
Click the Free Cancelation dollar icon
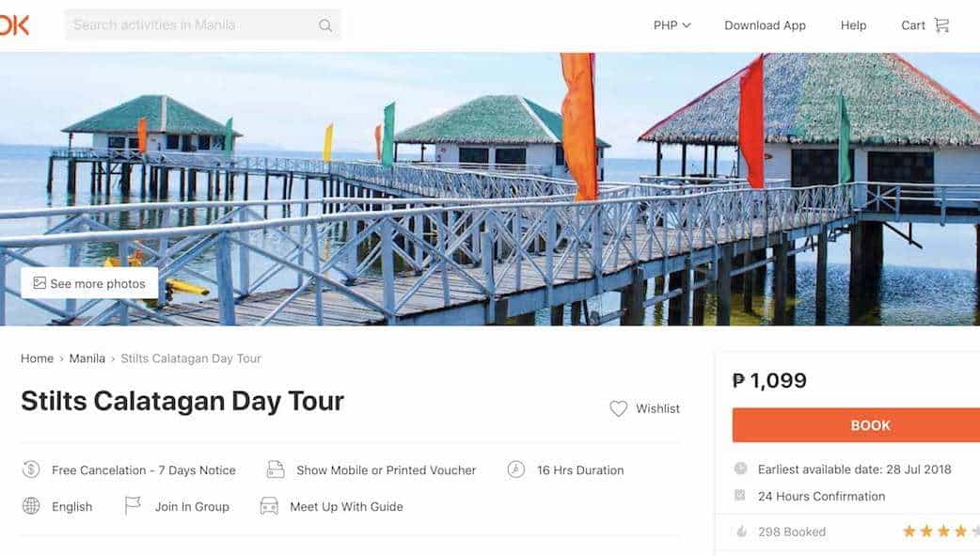coord(31,469)
